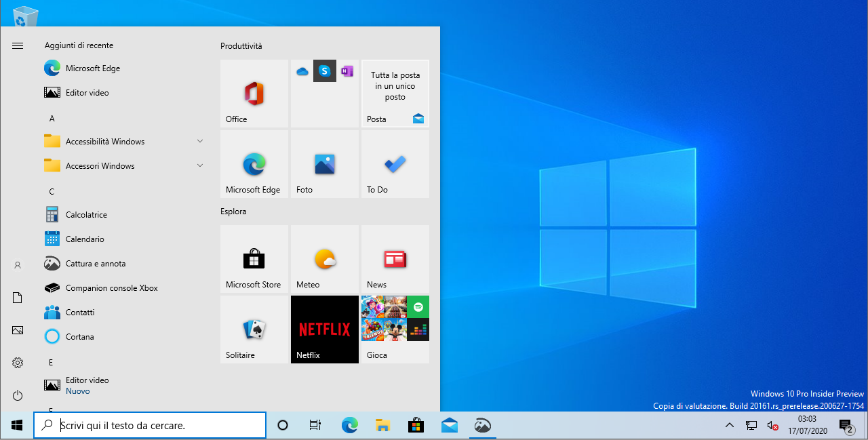Click the user account icon in Start sidebar
Viewport: 868px width, 440px height.
(18, 265)
